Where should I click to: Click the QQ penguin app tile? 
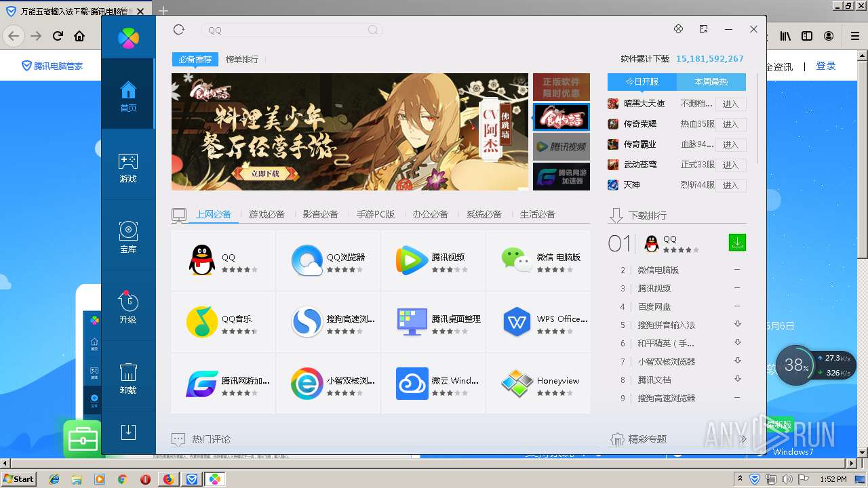[223, 260]
